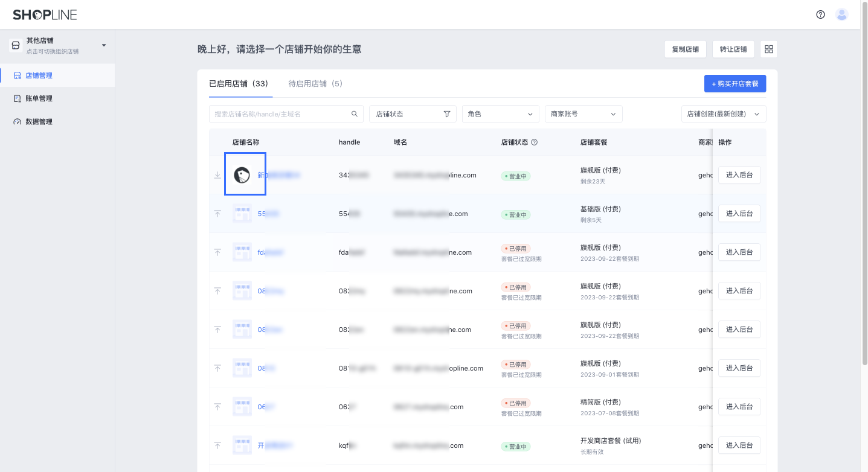Click the 店铺套餐 column header
The height and width of the screenshot is (472, 868).
[594, 142]
